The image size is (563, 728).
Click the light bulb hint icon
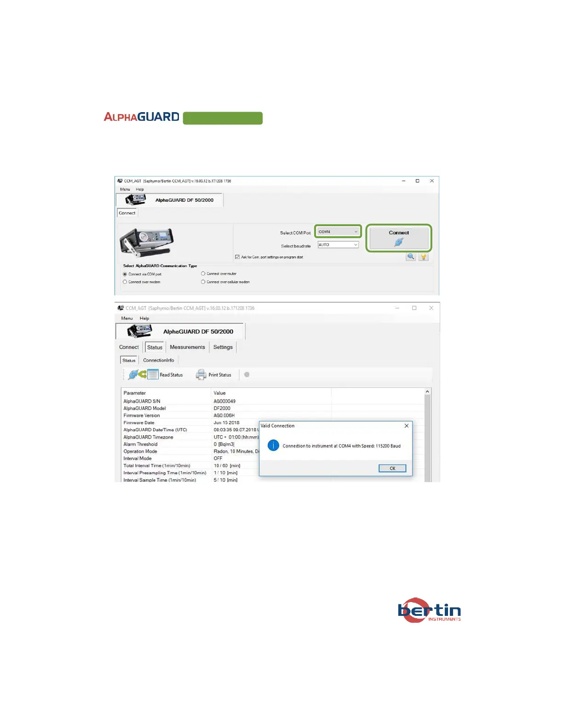click(x=424, y=257)
